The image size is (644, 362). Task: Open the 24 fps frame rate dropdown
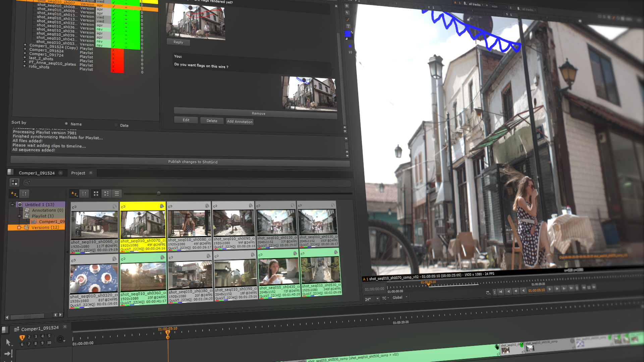click(377, 299)
